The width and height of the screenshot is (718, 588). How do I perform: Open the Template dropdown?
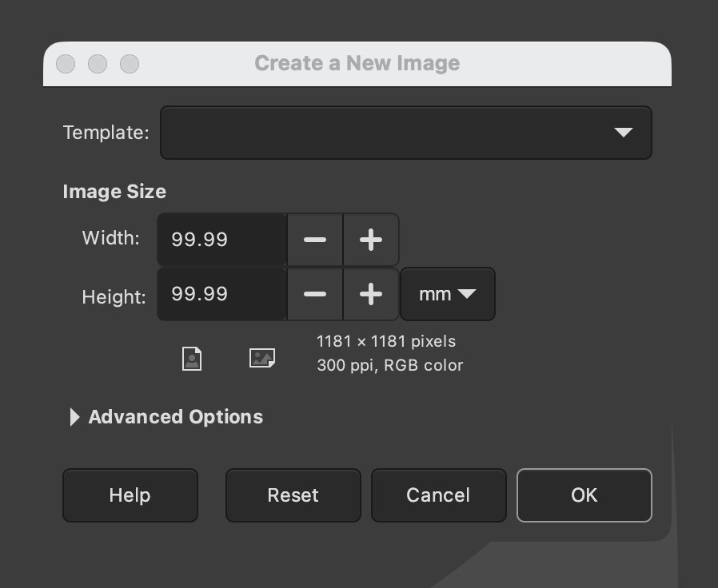pyautogui.click(x=406, y=133)
